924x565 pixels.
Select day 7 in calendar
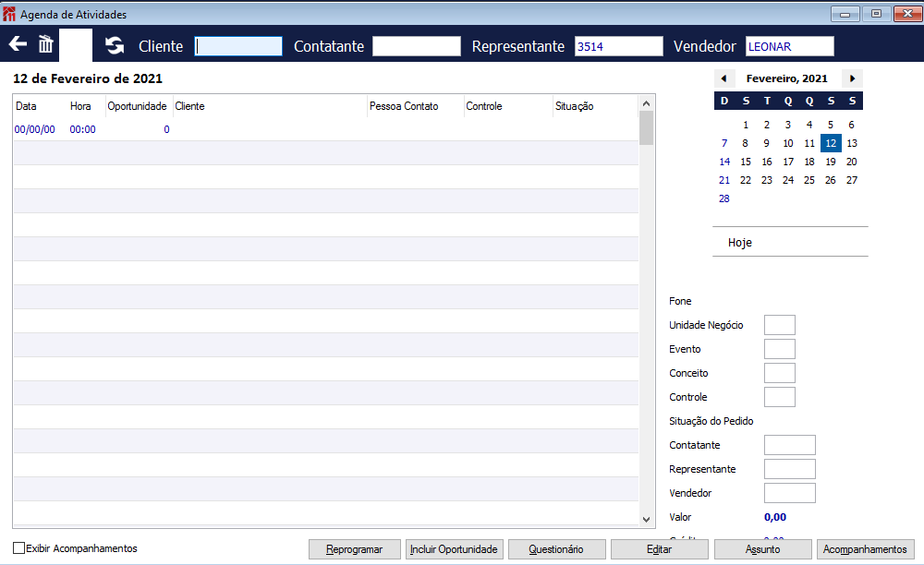(724, 143)
